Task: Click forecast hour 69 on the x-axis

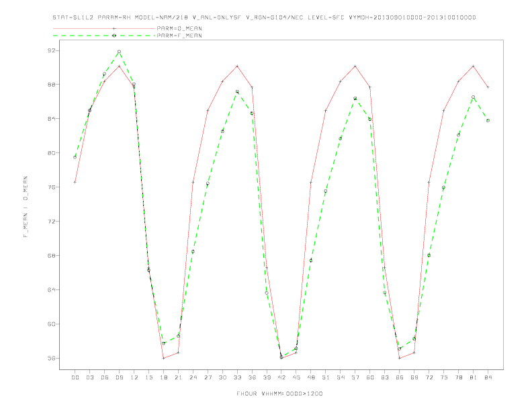Action: pyautogui.click(x=414, y=377)
